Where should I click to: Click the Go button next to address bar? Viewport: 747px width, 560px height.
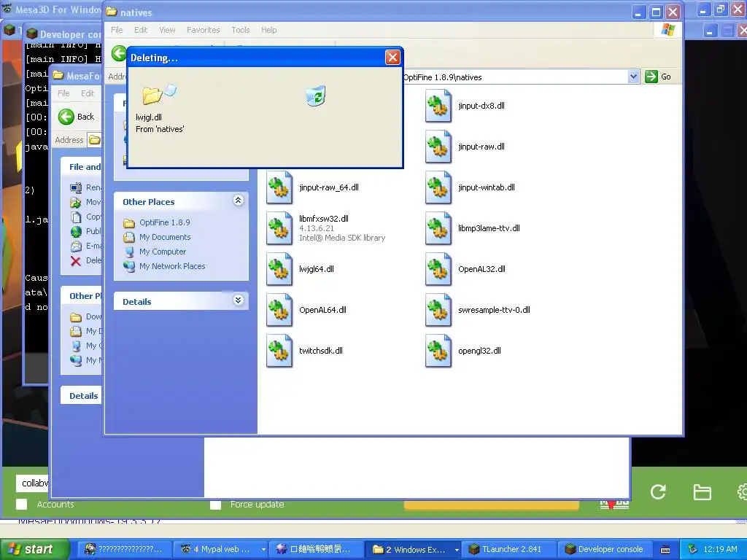click(658, 77)
